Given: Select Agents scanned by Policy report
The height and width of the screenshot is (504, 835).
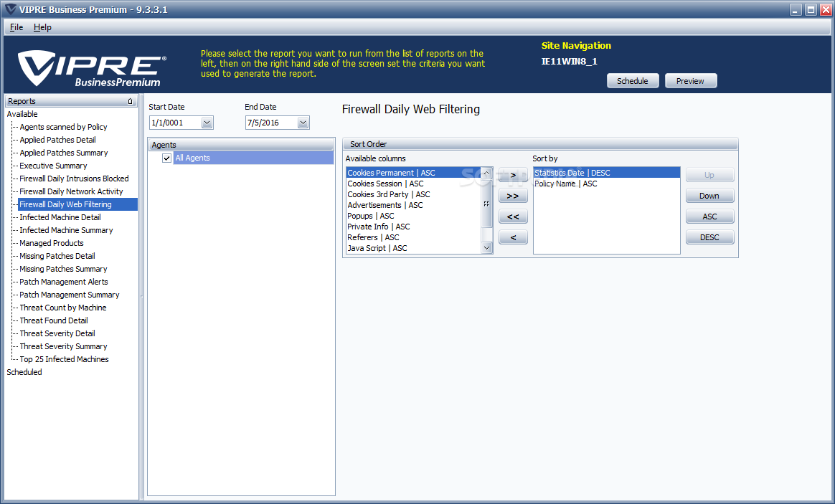Looking at the screenshot, I should 63,127.
